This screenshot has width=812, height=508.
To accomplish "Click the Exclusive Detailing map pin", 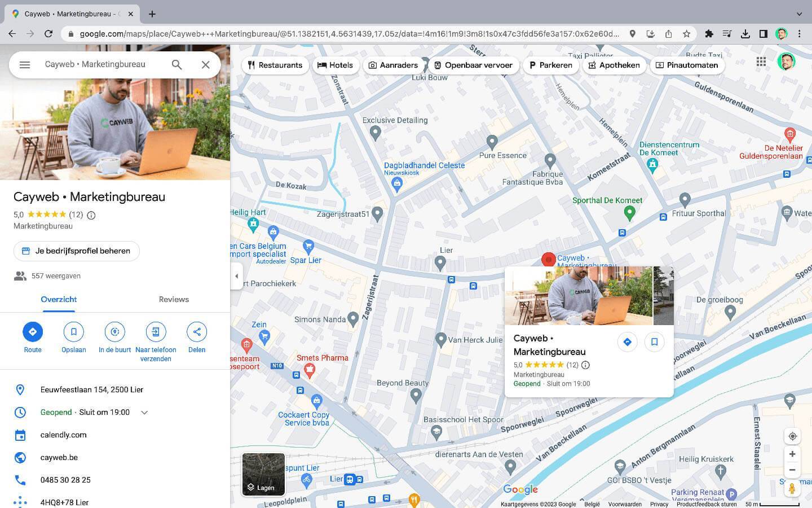I will [x=376, y=133].
